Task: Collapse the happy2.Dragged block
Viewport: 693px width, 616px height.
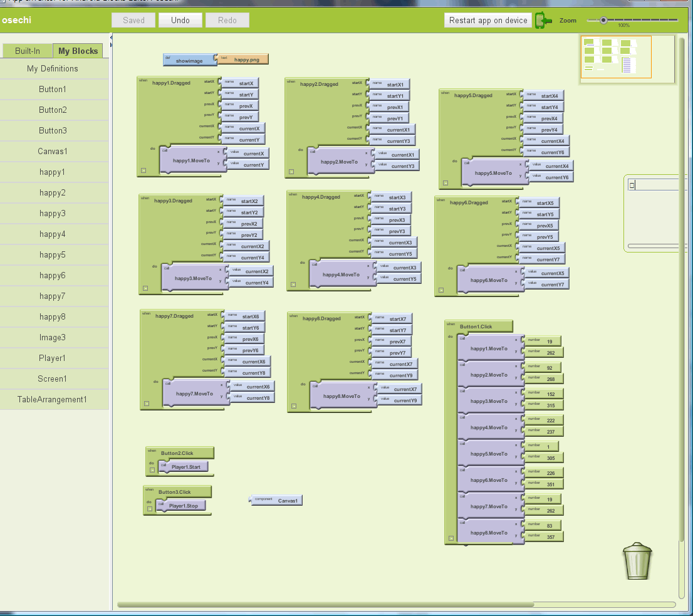Action: pos(291,172)
